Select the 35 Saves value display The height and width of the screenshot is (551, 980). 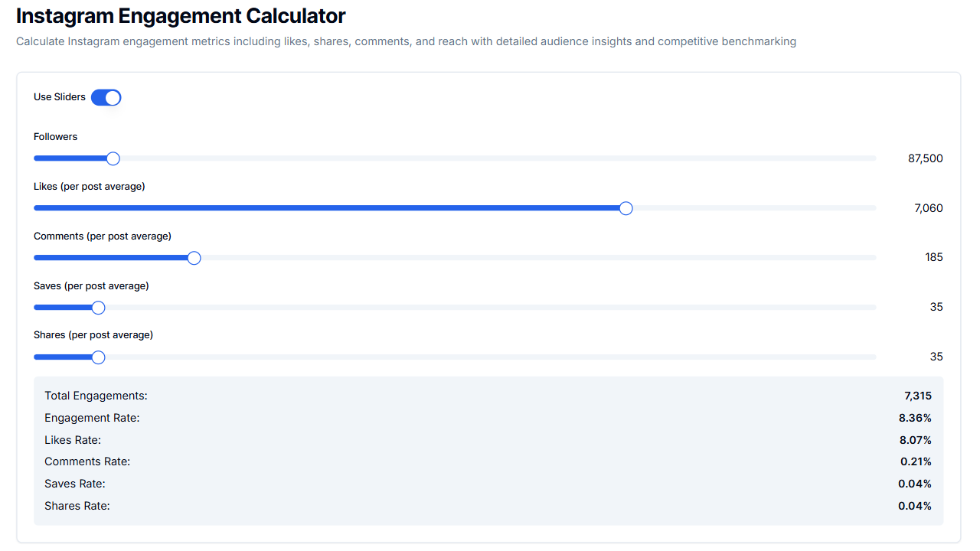coord(936,307)
